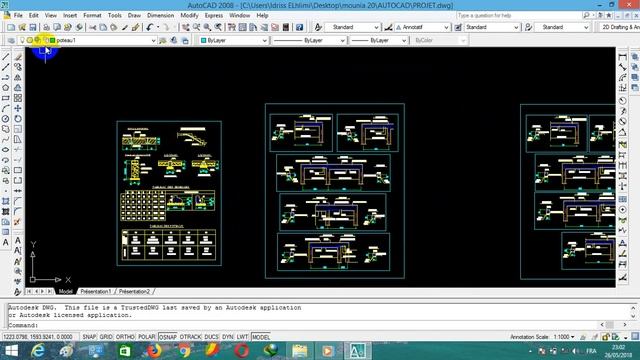Open the Format menu
The width and height of the screenshot is (640, 360).
[x=92, y=16]
